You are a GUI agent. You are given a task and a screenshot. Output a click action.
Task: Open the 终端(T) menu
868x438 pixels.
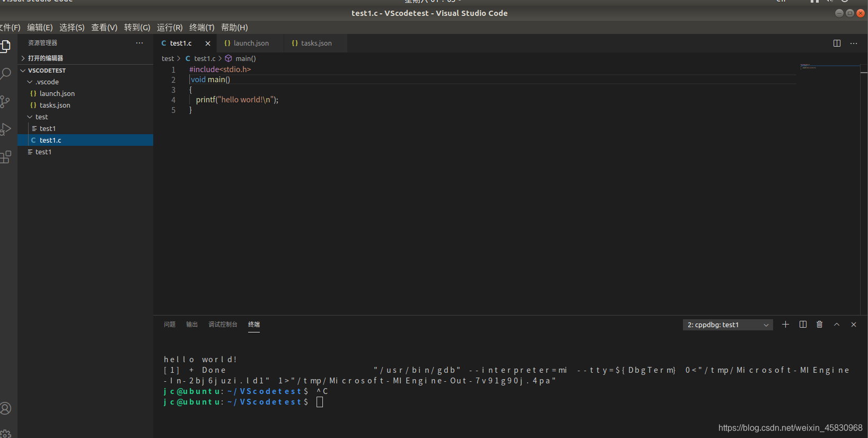202,28
